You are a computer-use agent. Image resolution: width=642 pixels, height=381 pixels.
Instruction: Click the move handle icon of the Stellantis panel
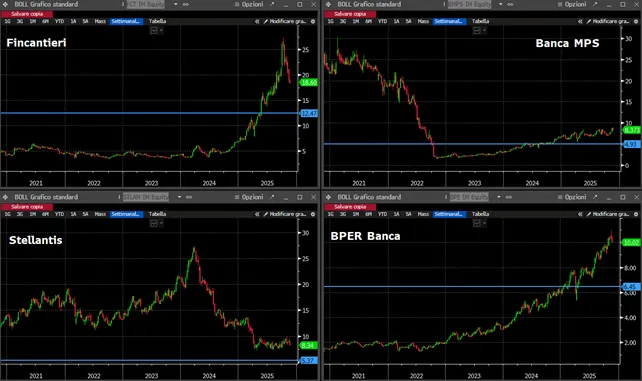(5, 197)
